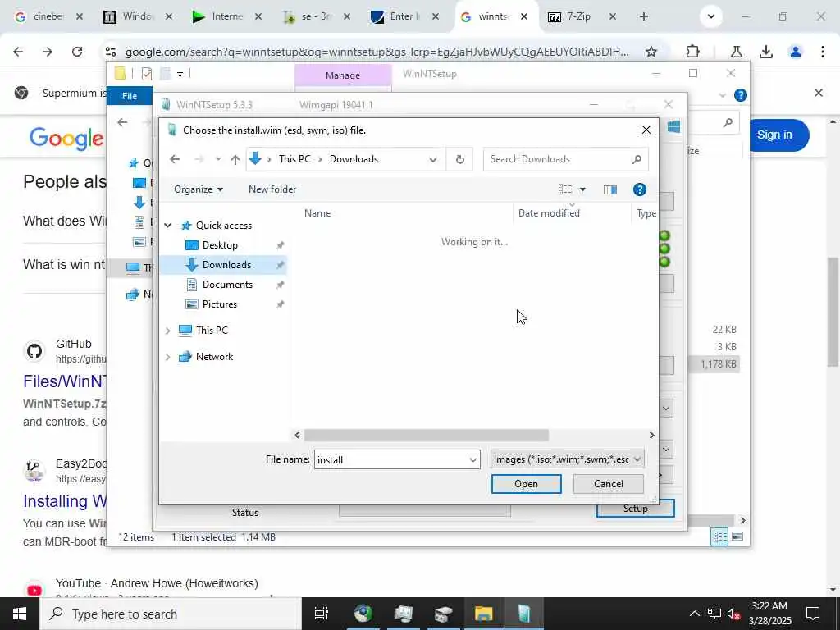Open the file dialog help icon

[x=639, y=189]
